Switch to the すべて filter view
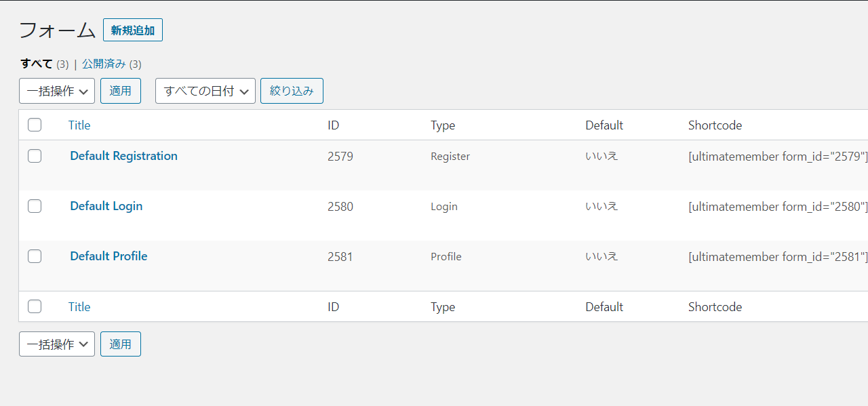The height and width of the screenshot is (406, 868). click(37, 64)
